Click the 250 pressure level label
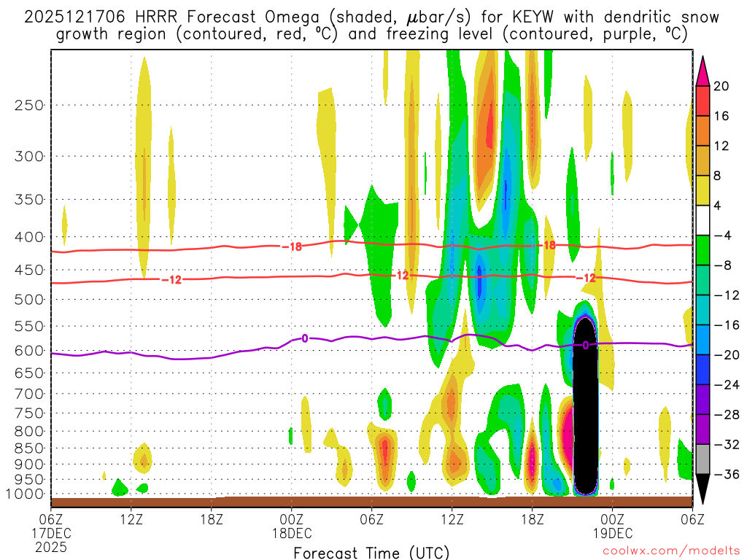Viewport: 747px width, 560px height. [28, 105]
